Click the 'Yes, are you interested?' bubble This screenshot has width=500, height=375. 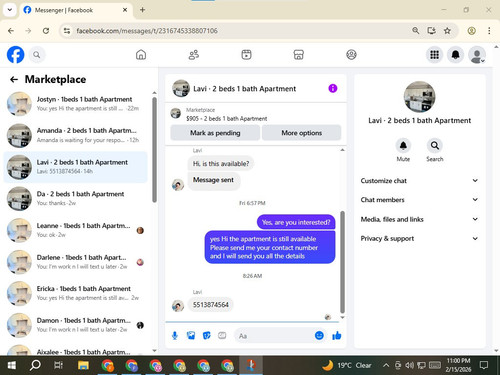pos(296,222)
